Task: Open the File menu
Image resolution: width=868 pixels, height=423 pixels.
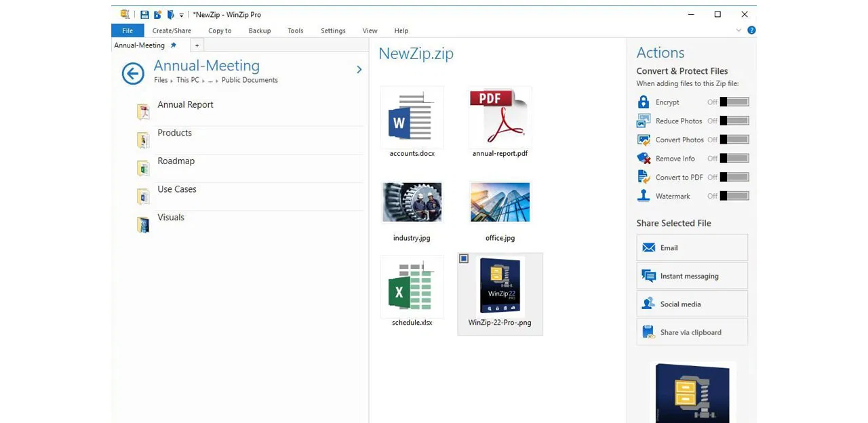Action: click(x=127, y=31)
